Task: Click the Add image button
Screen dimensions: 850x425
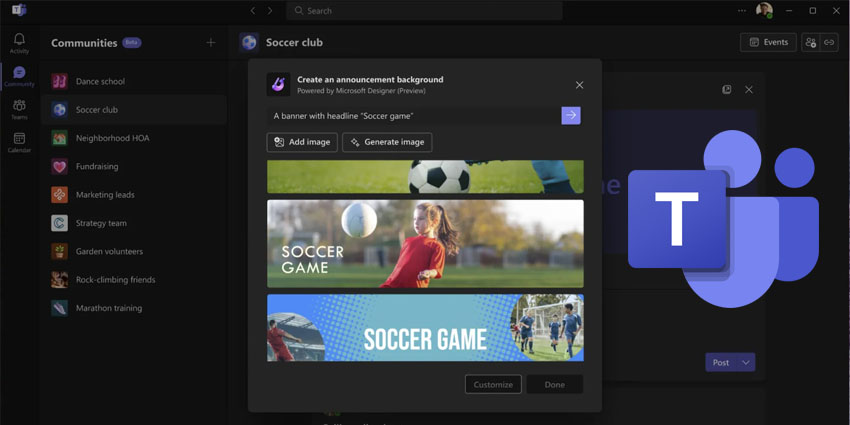Action: point(302,142)
